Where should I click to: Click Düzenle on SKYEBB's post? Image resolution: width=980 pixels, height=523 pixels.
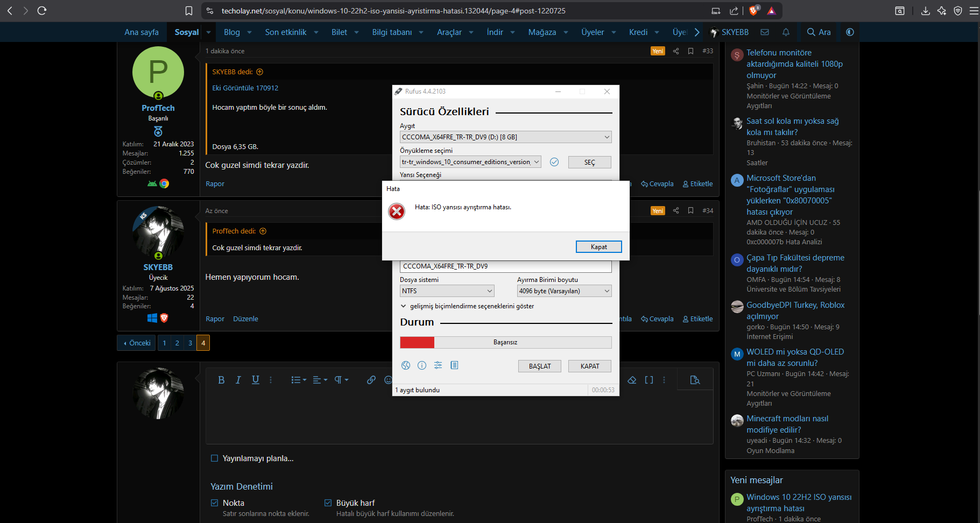245,319
